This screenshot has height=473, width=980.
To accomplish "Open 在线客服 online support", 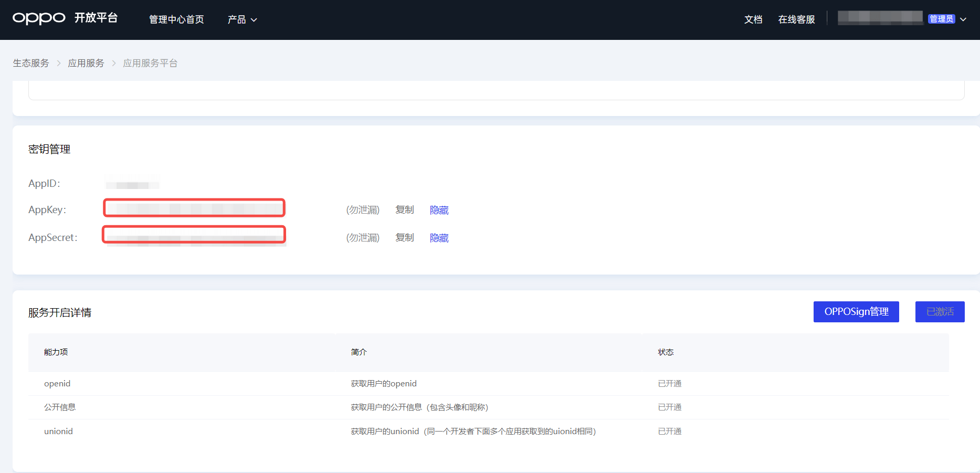I will [796, 19].
